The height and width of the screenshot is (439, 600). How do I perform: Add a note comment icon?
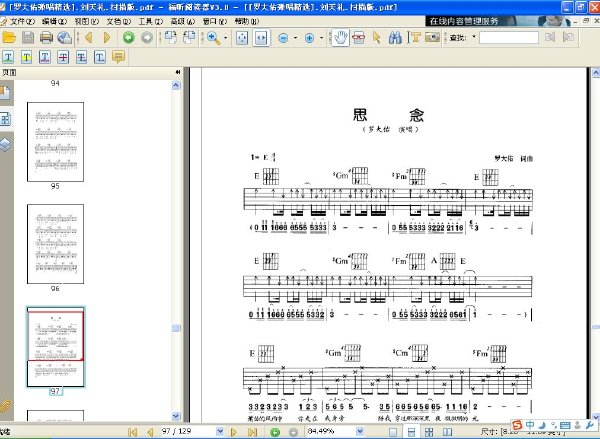pos(119,57)
